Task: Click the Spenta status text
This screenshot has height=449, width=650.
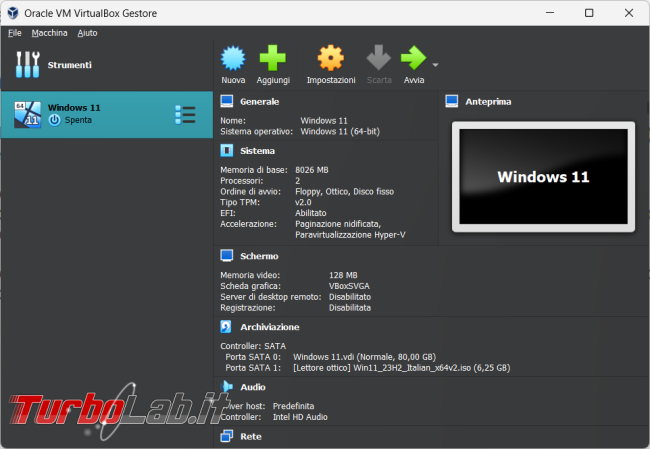Action: 78,120
